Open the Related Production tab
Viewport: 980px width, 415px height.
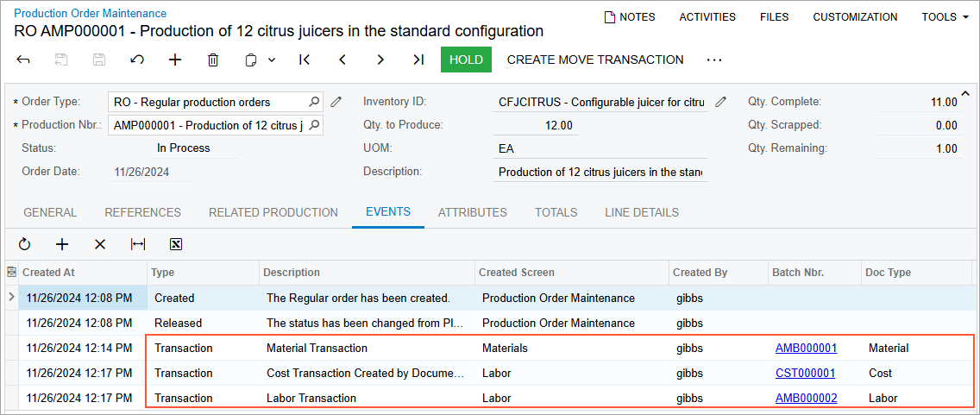coord(273,212)
